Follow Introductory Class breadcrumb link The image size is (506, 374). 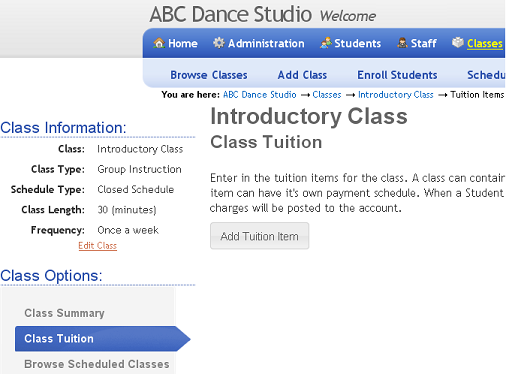pyautogui.click(x=396, y=95)
